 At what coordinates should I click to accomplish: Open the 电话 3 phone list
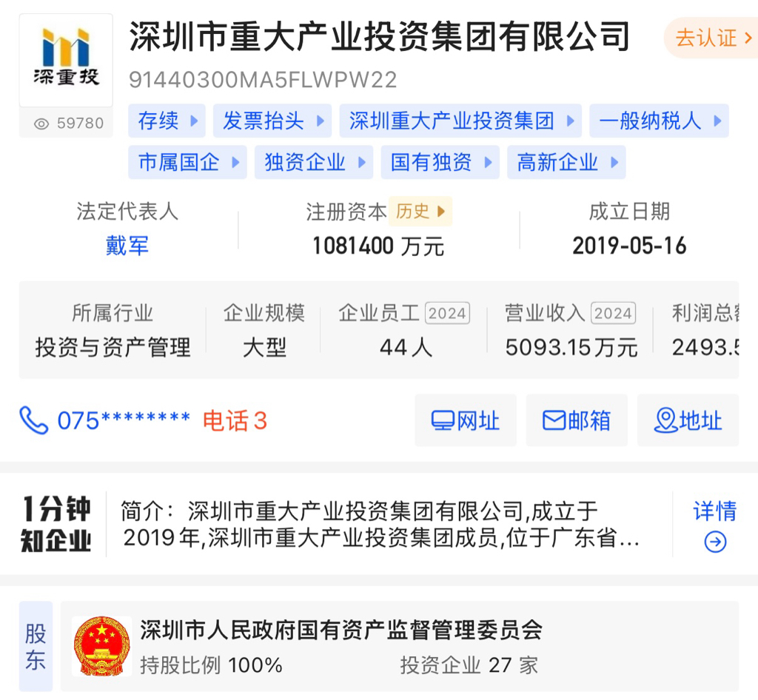[235, 420]
